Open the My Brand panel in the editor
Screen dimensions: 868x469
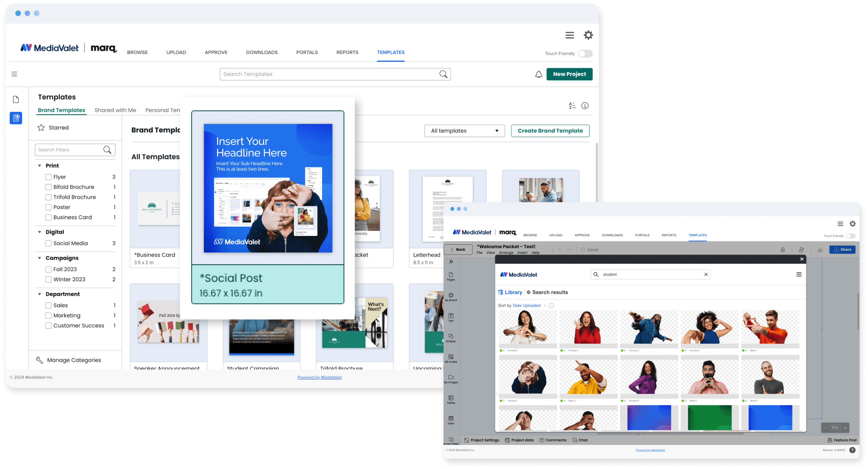(451, 297)
